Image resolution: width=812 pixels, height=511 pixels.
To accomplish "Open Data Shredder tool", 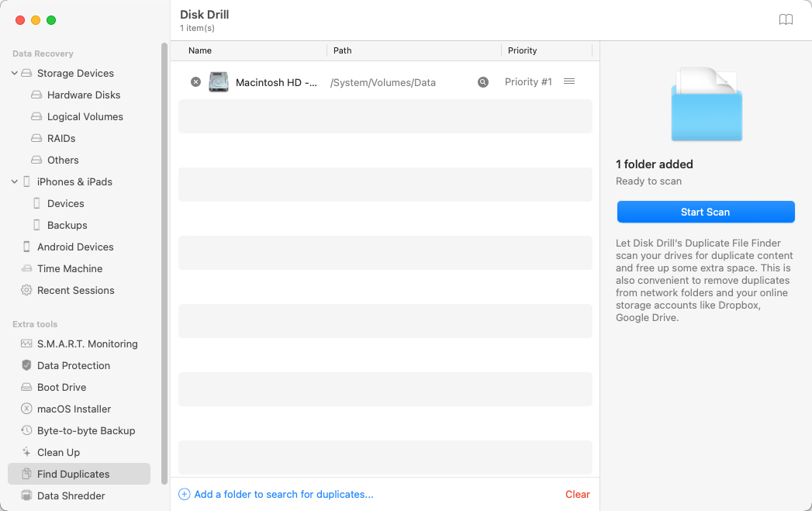I will 71,496.
